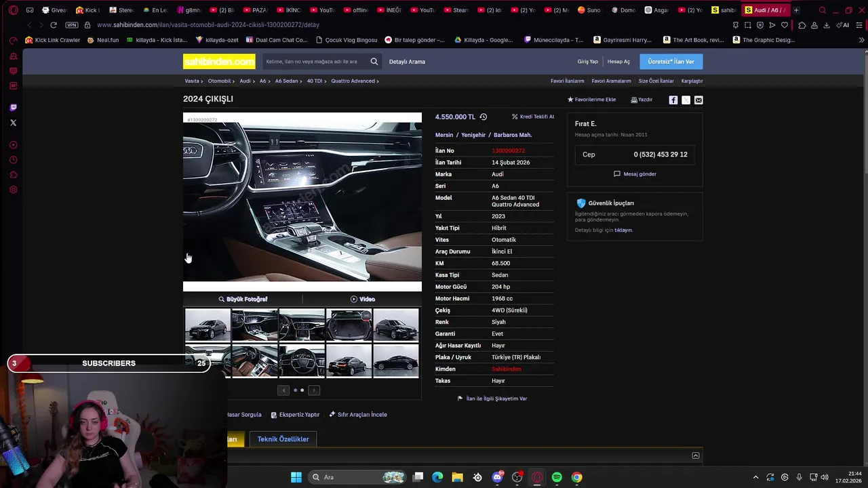Open Discord from the taskbar
This screenshot has width=868, height=488.
(498, 477)
